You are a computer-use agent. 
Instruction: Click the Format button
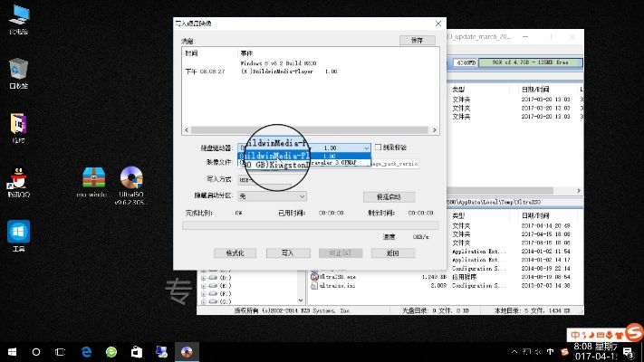(235, 253)
